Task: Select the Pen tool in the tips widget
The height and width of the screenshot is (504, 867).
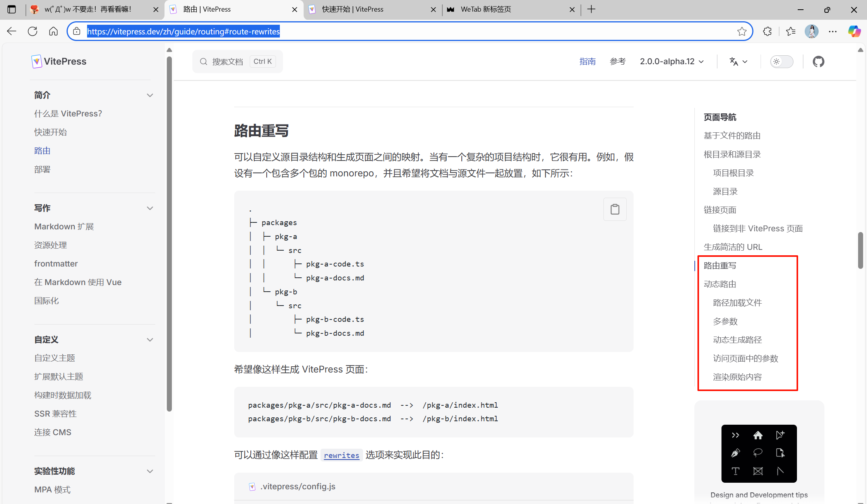Action: (x=736, y=453)
